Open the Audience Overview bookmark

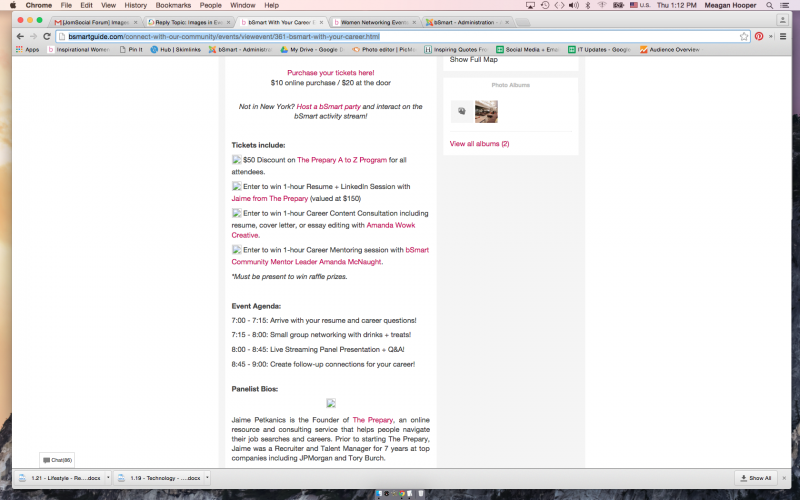(x=670, y=49)
